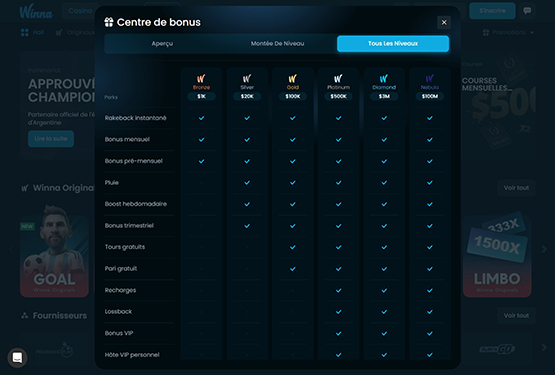Click the $20K Silver threshold badge

[247, 96]
